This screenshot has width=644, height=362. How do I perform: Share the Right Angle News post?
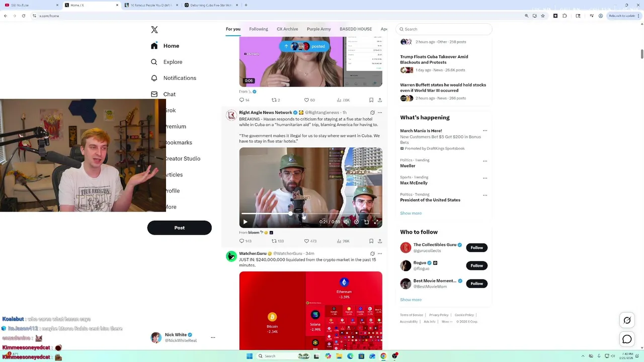point(380,241)
